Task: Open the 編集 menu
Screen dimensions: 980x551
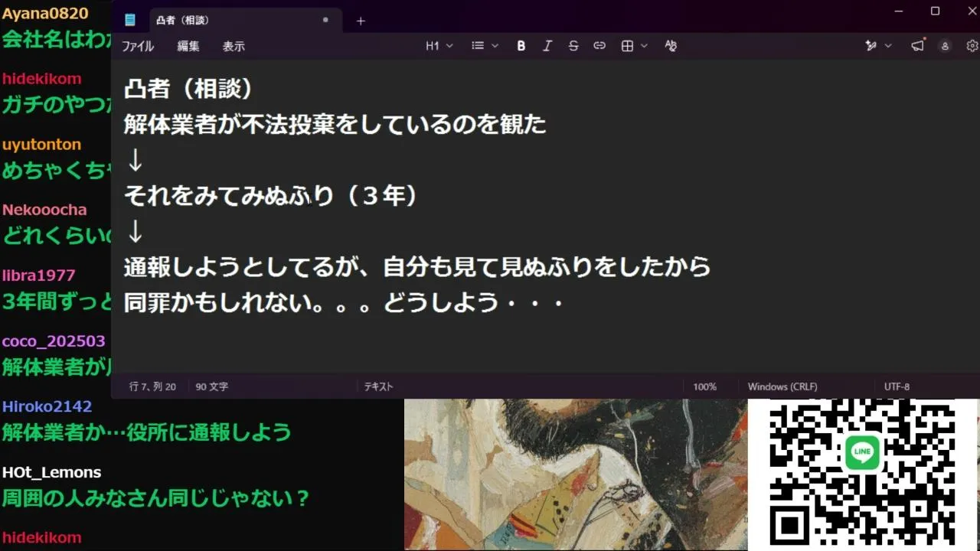Action: pos(188,46)
